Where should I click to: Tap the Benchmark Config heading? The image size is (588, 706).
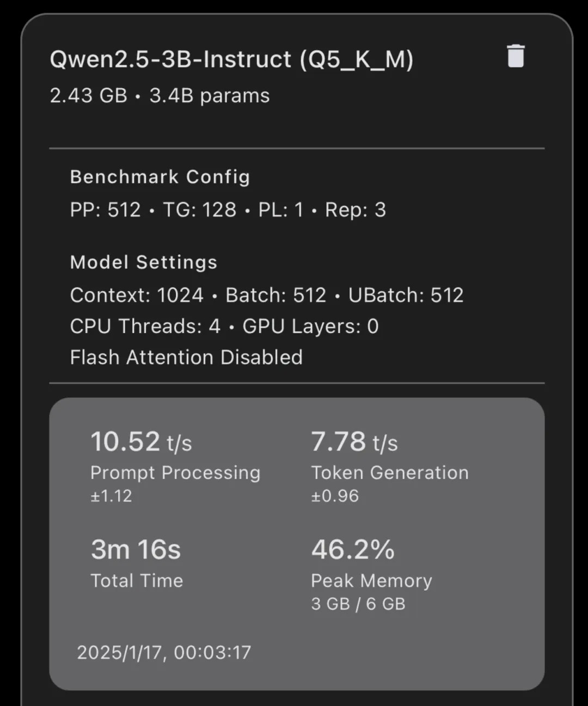[160, 177]
